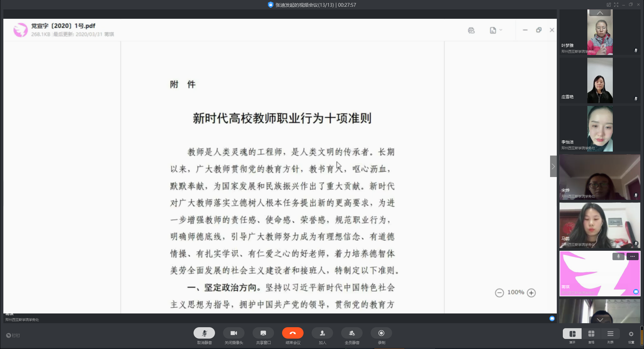Click the DingTalk logo at bottom left
644x349 pixels.
tap(13, 335)
